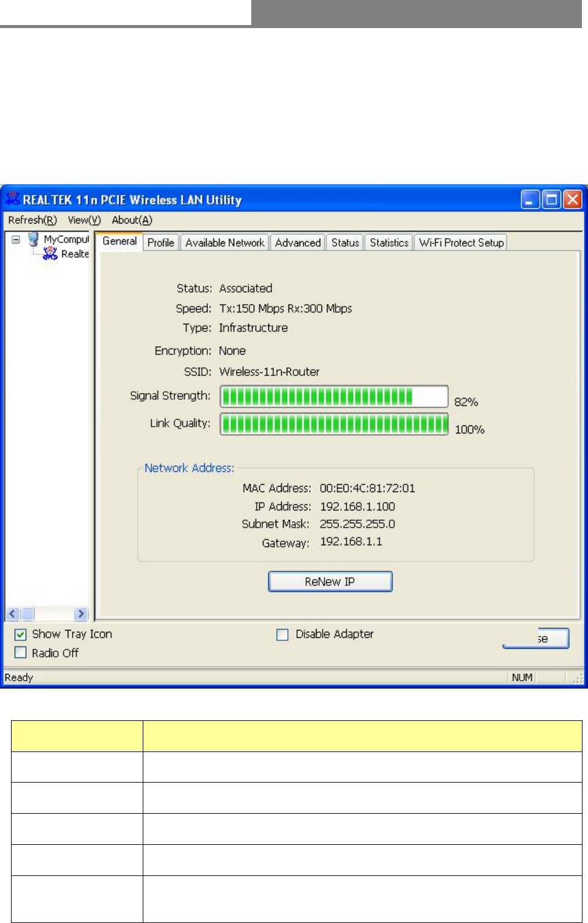Open the Refresh(R) menu
588x923 pixels.
click(32, 220)
